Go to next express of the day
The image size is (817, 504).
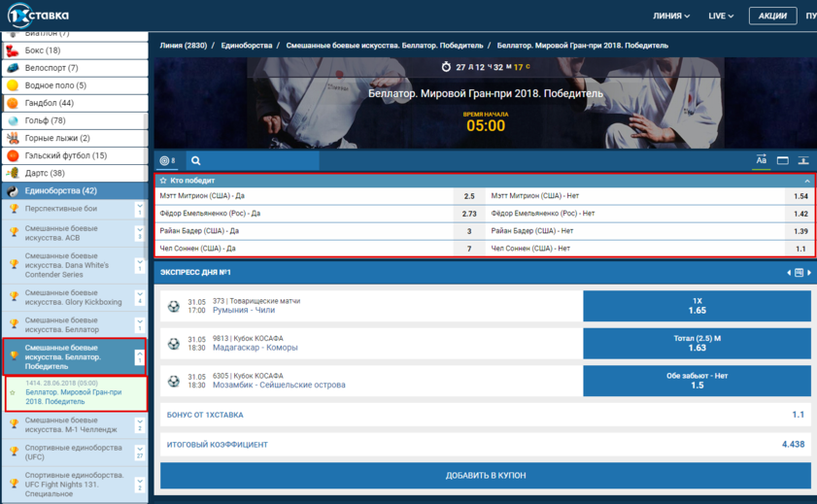click(x=809, y=272)
